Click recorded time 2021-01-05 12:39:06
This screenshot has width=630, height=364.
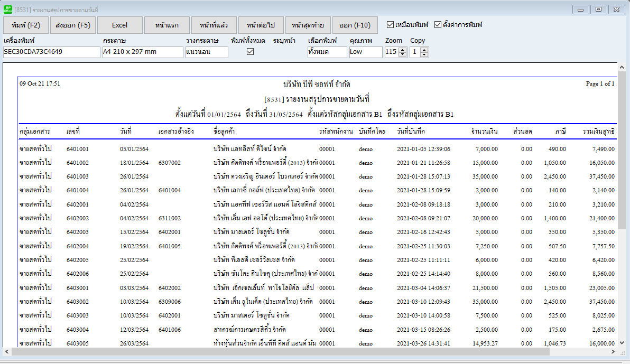click(423, 149)
